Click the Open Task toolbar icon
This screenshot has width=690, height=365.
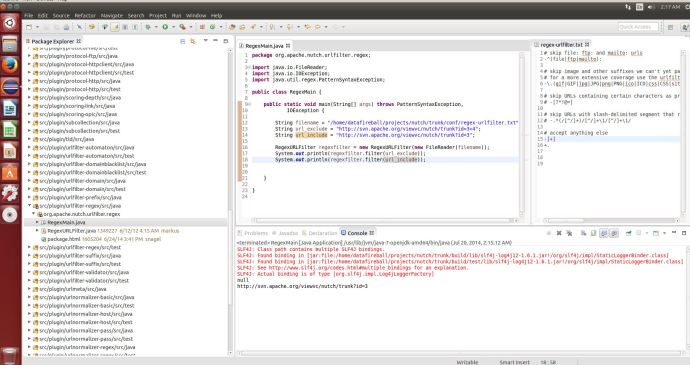[242, 27]
